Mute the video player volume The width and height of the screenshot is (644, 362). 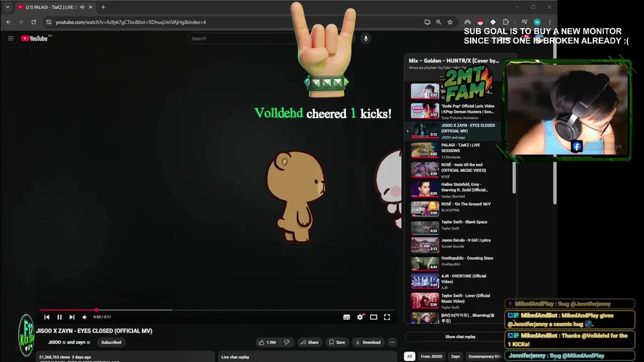(x=85, y=317)
